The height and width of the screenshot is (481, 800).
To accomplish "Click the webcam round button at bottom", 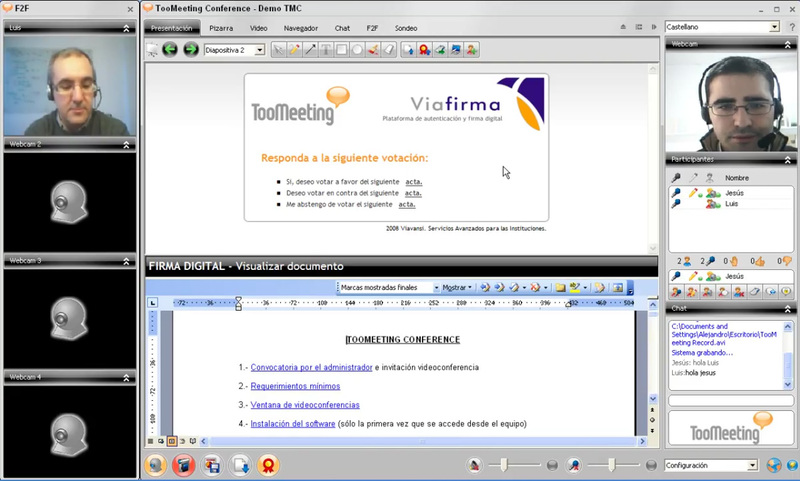I will click(156, 465).
